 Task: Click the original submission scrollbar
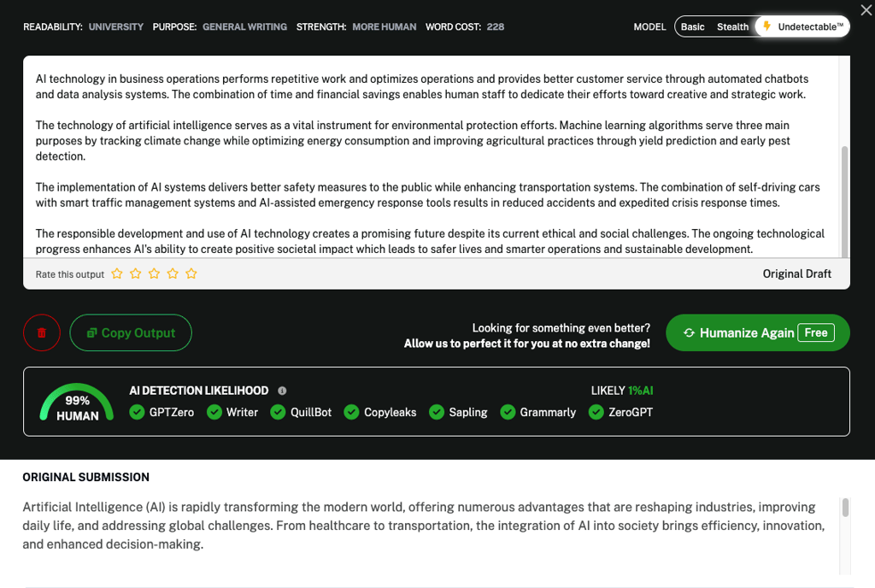tap(845, 508)
